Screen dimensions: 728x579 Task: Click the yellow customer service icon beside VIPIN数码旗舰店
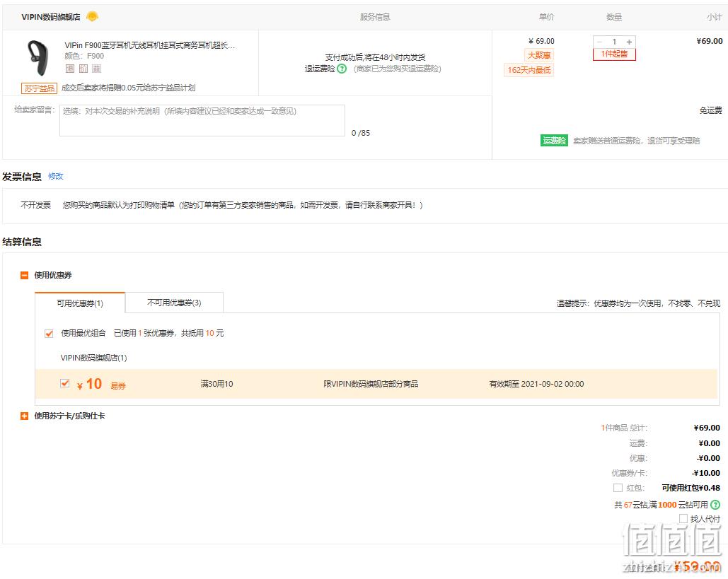[x=93, y=17]
